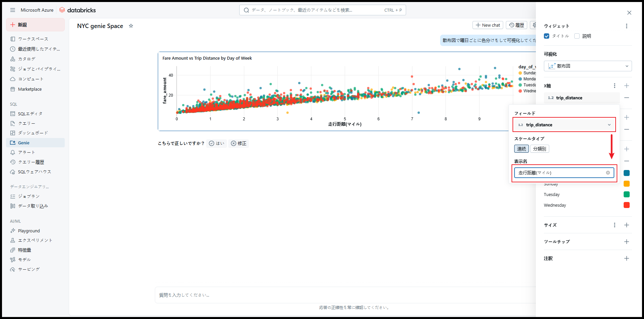Open SQLエディタ in the sidebar
Viewport: 644px width, 319px height.
[x=30, y=114]
